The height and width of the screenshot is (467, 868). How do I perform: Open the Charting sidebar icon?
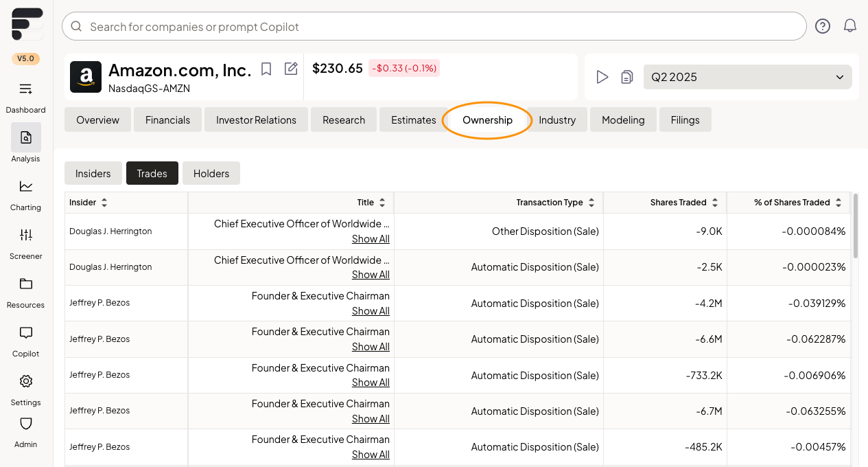click(x=25, y=186)
